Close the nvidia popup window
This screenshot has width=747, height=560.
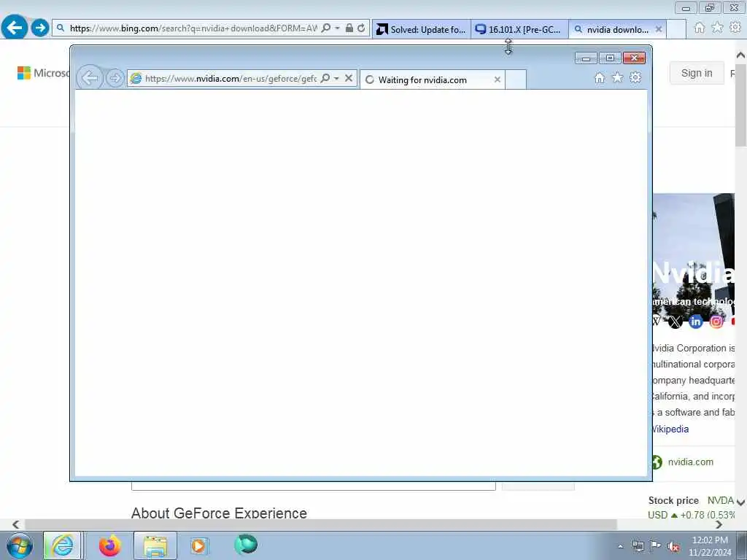pos(634,58)
